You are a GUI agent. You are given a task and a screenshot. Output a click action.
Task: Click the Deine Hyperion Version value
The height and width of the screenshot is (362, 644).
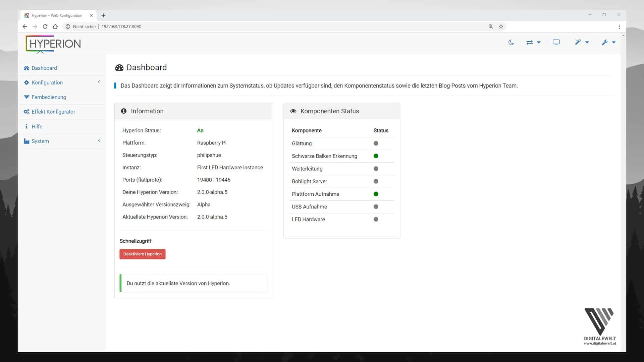coord(212,192)
